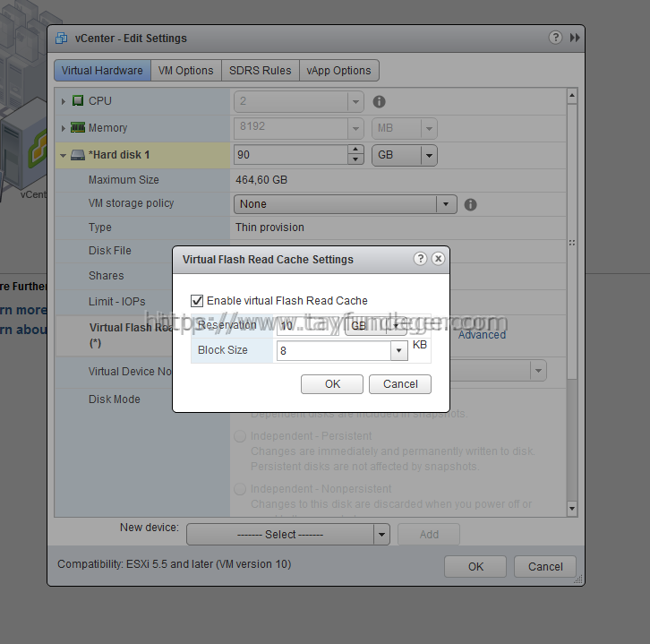Viewport: 650px width, 644px height.
Task: Click the Maximum Size label
Action: (124, 180)
